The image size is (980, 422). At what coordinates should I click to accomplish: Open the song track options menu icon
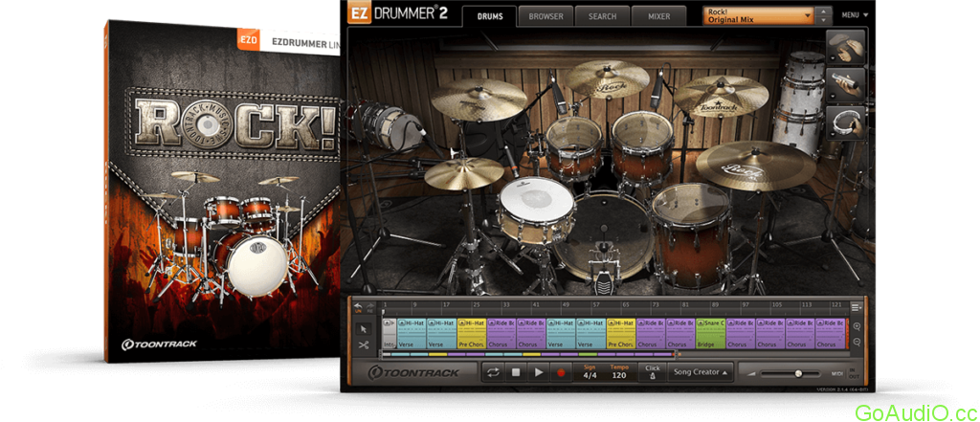click(x=857, y=307)
